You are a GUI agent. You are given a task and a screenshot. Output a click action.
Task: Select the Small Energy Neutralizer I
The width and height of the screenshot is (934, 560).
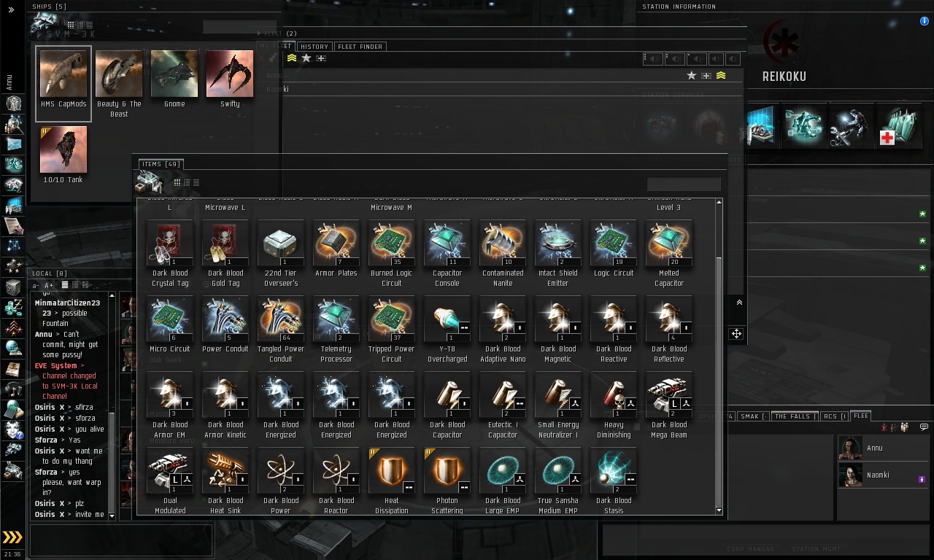[x=558, y=405]
